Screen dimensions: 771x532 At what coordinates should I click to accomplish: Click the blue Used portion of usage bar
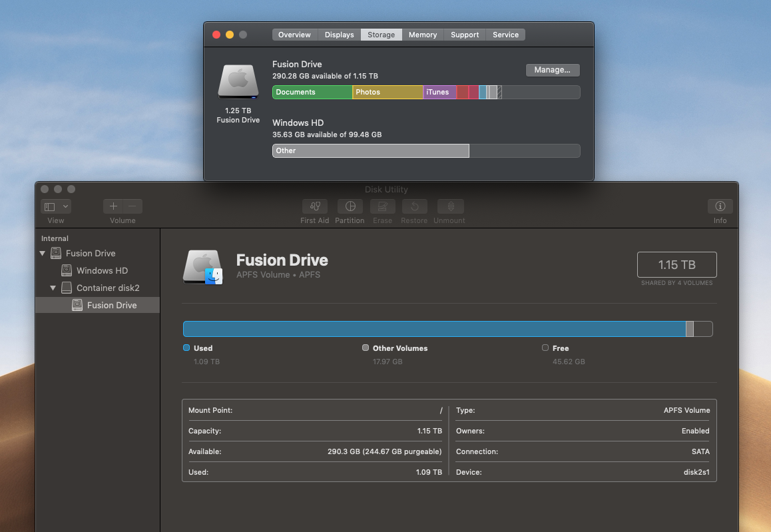click(434, 329)
